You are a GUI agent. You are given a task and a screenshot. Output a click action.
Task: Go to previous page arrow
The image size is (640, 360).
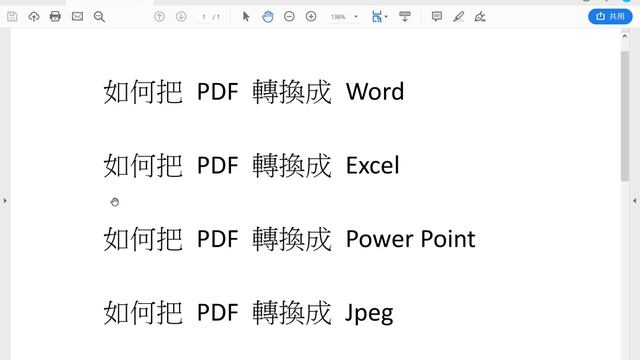click(x=159, y=17)
